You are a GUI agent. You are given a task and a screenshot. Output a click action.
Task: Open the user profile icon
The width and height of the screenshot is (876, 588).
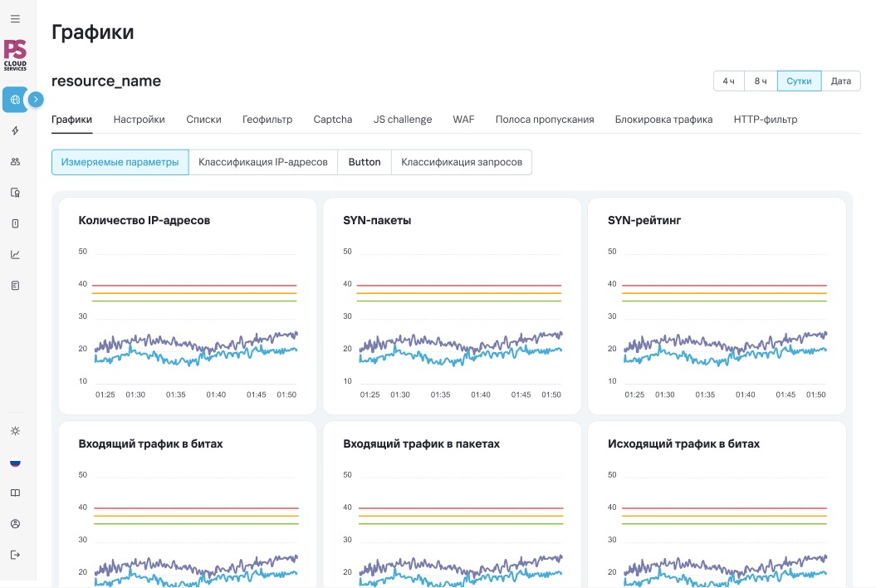click(15, 524)
